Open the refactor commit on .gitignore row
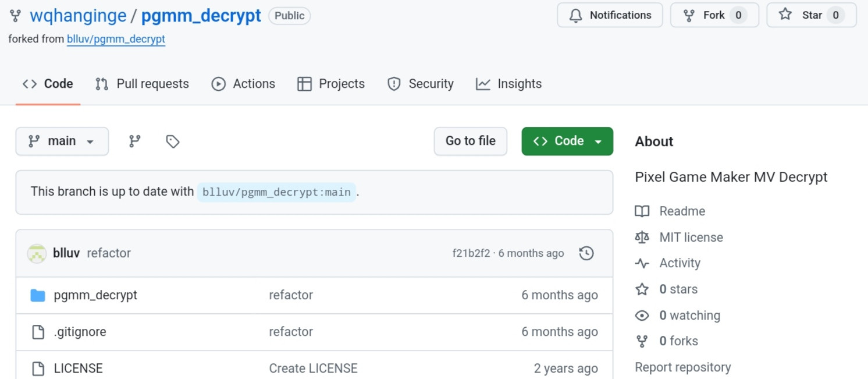The width and height of the screenshot is (868, 379). (291, 332)
